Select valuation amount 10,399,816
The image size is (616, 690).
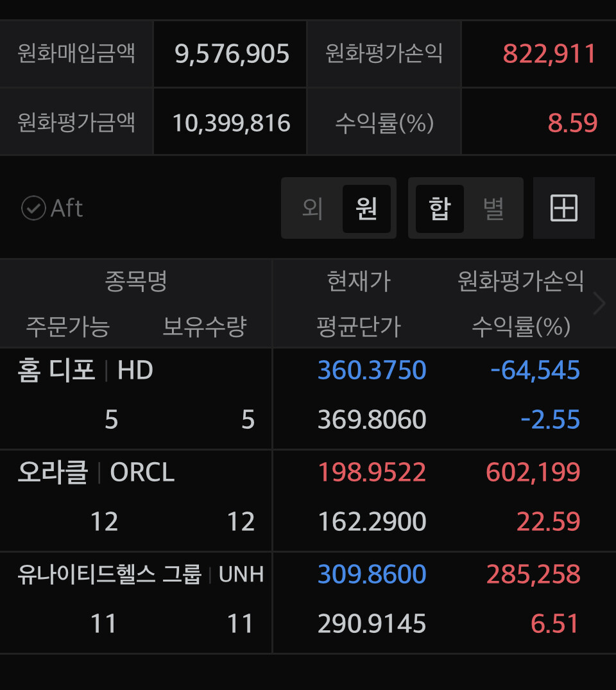click(x=232, y=123)
